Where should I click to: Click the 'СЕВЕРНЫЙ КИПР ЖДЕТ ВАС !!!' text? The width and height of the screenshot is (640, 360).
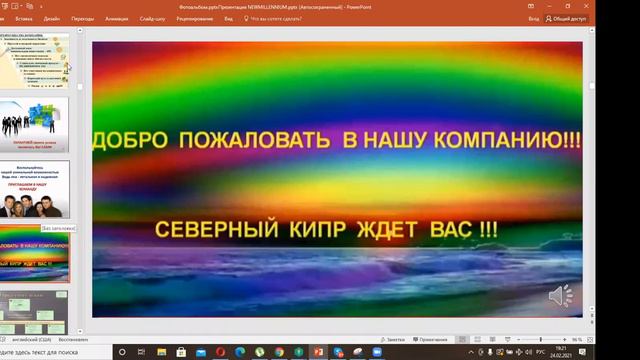pyautogui.click(x=326, y=229)
